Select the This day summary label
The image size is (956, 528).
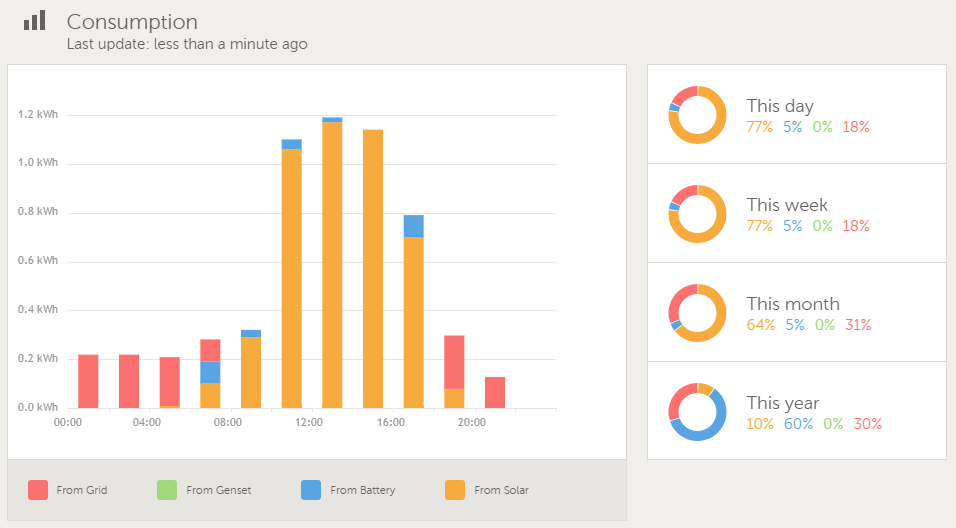coord(780,106)
